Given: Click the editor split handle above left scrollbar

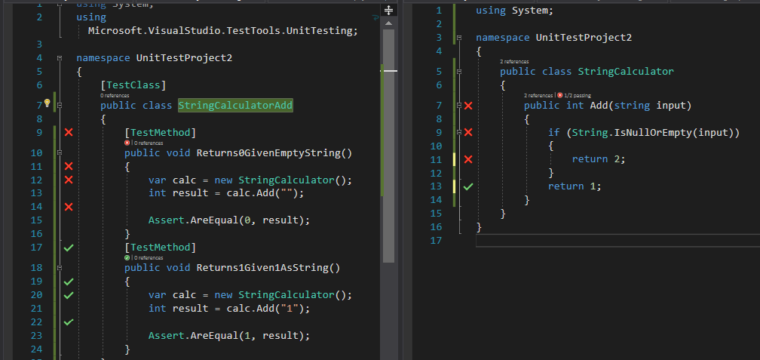Looking at the screenshot, I should (x=389, y=10).
